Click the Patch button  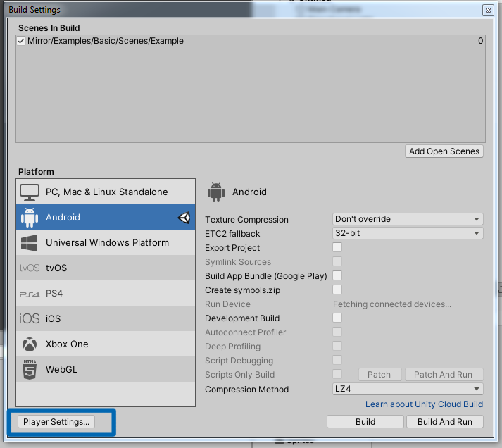point(379,375)
